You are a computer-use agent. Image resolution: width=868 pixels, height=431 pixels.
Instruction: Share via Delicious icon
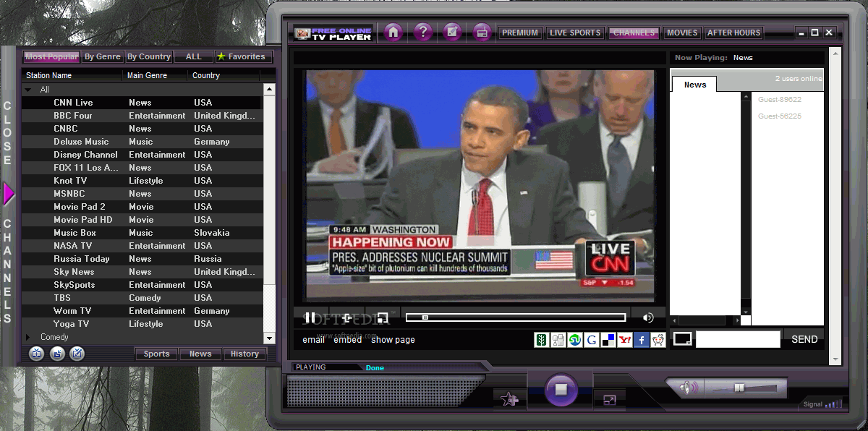(608, 340)
